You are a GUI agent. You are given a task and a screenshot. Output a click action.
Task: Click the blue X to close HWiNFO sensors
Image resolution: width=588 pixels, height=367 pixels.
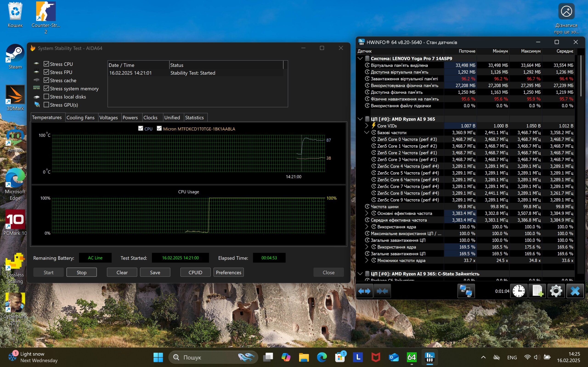pyautogui.click(x=575, y=291)
